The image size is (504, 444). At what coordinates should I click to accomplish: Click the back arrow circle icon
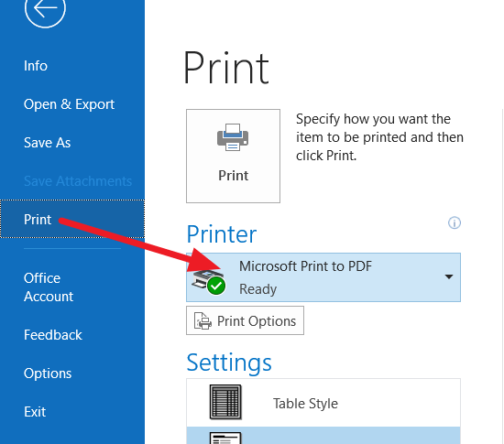click(45, 8)
